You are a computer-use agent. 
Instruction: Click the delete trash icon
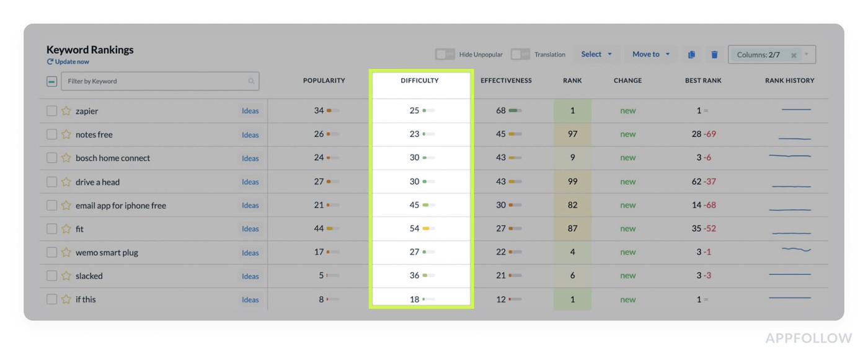tap(714, 55)
